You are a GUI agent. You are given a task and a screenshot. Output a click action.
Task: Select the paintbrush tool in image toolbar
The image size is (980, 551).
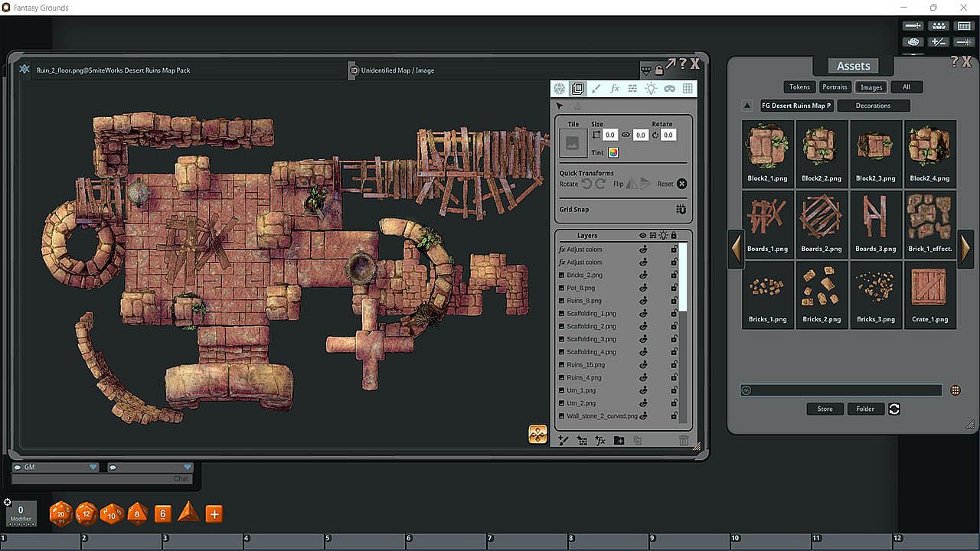(x=596, y=89)
